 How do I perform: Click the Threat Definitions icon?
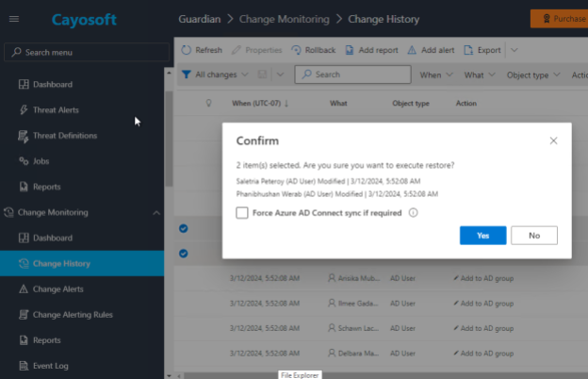coord(24,137)
